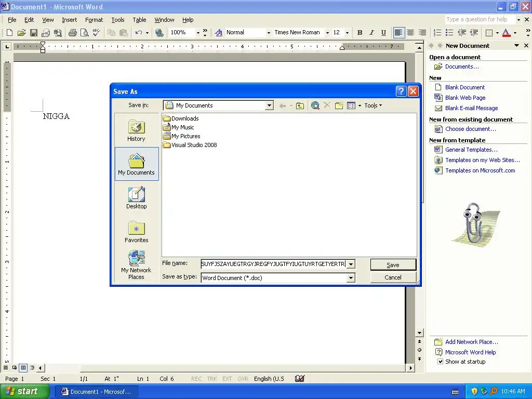
Task: Click the Decrease Indent icon
Action: pos(461,33)
